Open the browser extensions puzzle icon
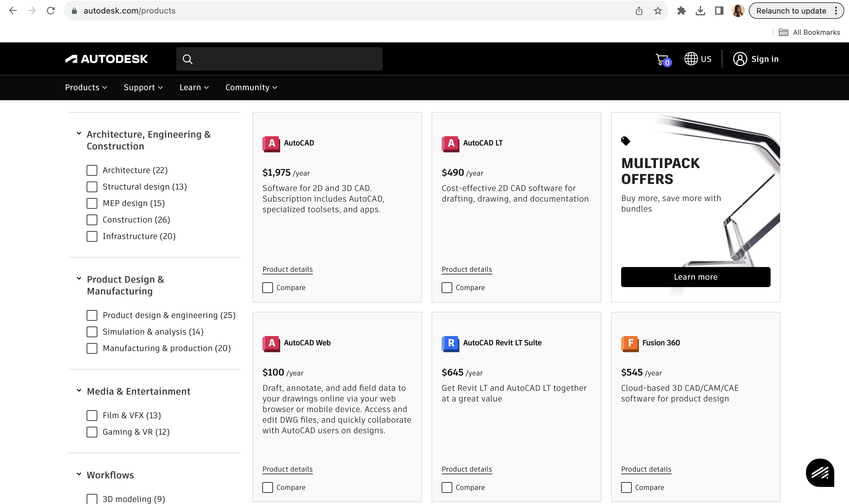 point(681,11)
